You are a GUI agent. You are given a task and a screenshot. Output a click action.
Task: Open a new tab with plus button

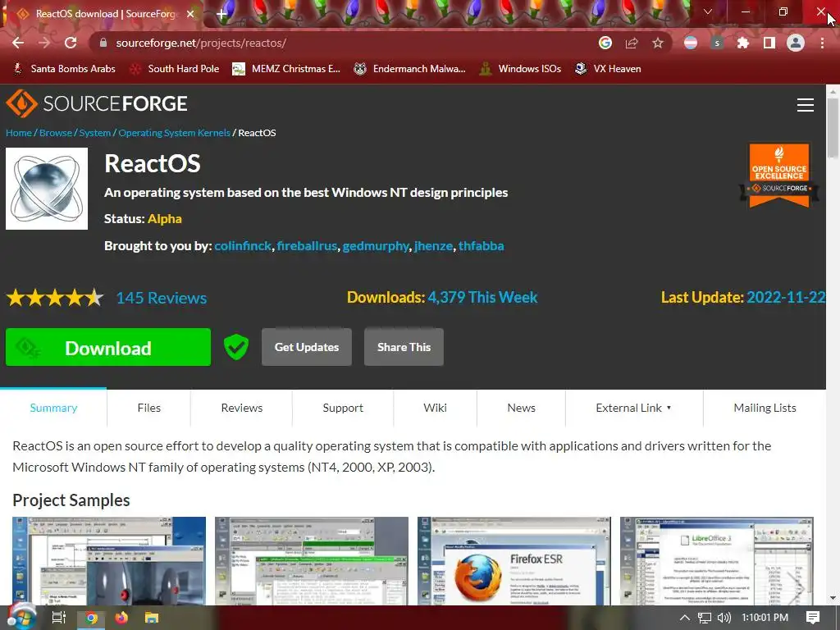click(x=221, y=14)
